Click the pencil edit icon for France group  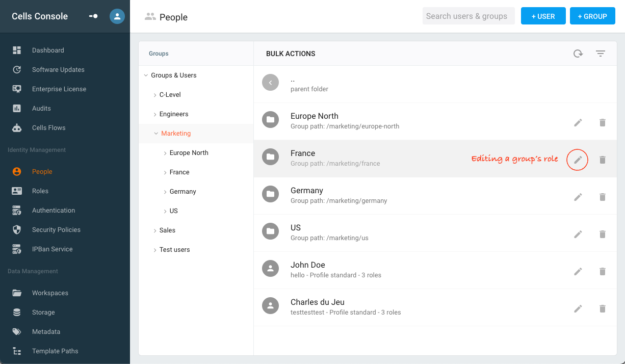(x=578, y=160)
